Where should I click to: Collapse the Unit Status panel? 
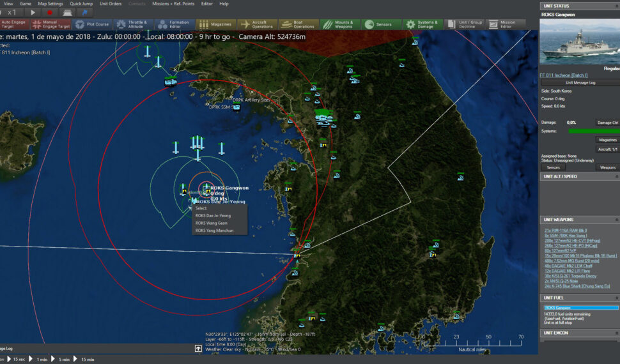pos(616,6)
